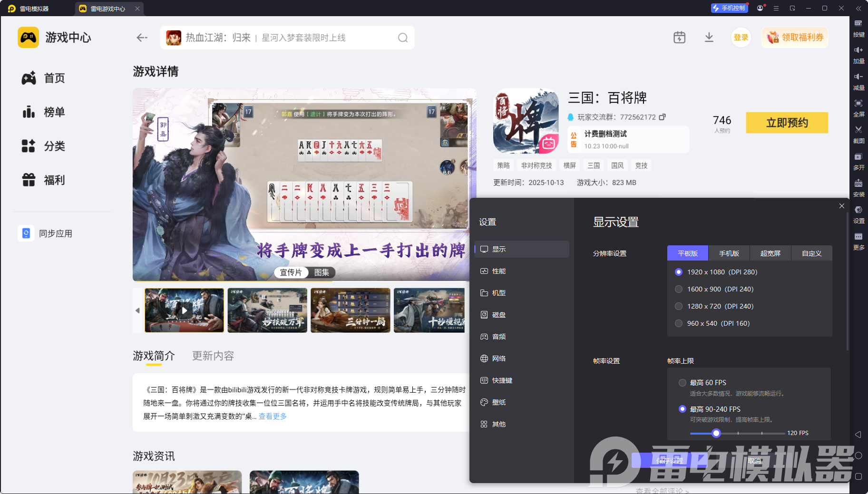This screenshot has width=868, height=494.
Task: Enter fullscreen with the 全屏 icon
Action: tap(859, 108)
